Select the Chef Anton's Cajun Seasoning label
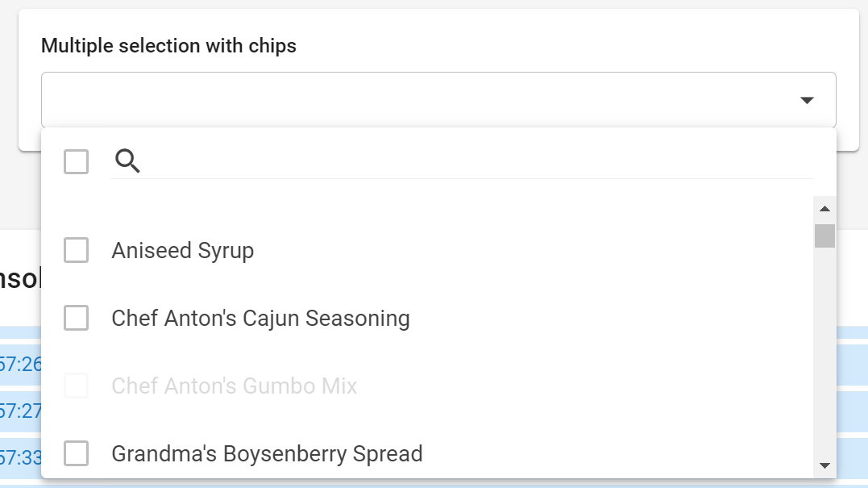 pos(261,319)
